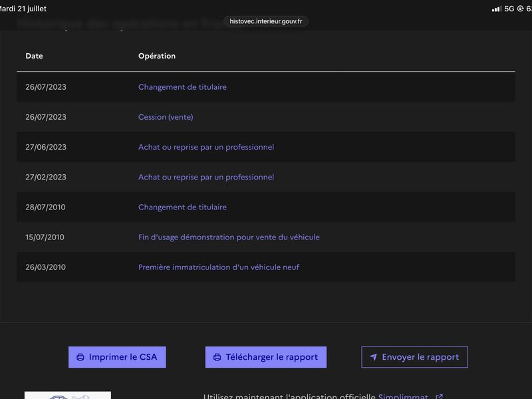
Task: Select Fin d'usage démonstration pour vente entry
Action: click(229, 237)
